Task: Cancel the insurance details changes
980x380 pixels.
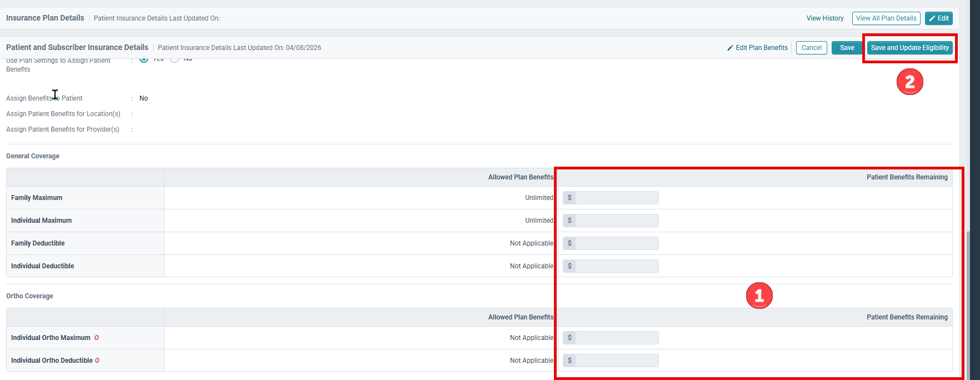Action: click(x=812, y=48)
